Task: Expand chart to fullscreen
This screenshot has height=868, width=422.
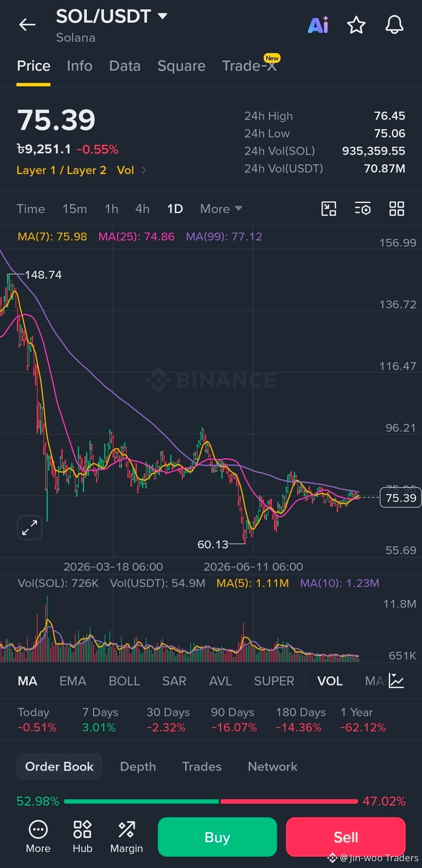Action: [30, 528]
